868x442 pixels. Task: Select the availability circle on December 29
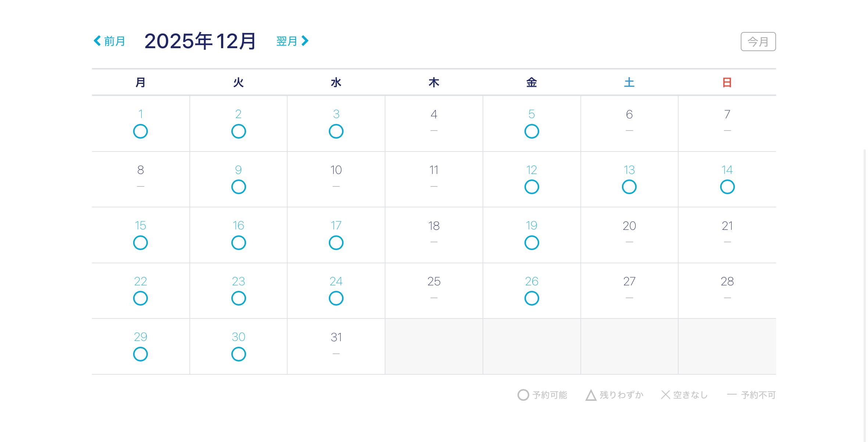click(140, 354)
